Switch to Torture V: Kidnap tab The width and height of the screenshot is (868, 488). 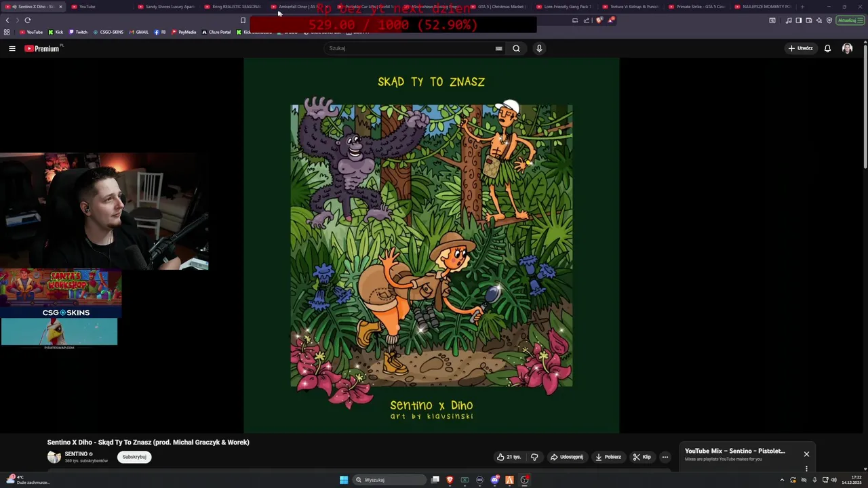pos(631,7)
